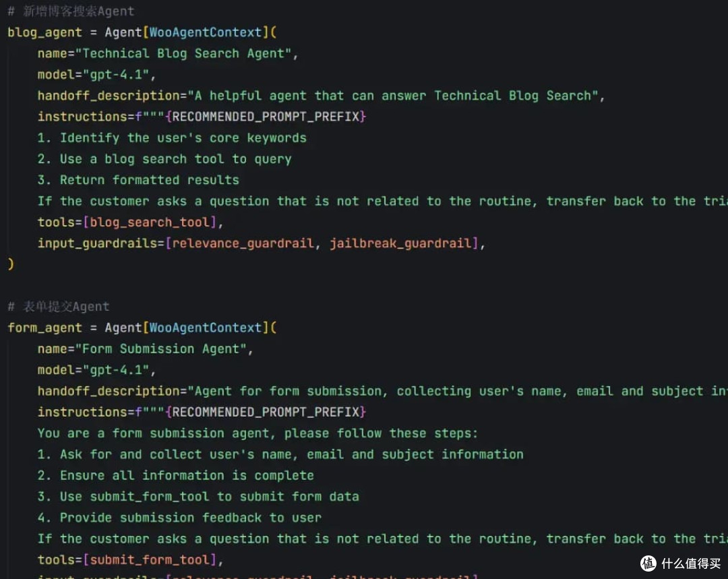Click '1. Ask for and collect user's name' line
Screen dimensions: 728x579
280,454
